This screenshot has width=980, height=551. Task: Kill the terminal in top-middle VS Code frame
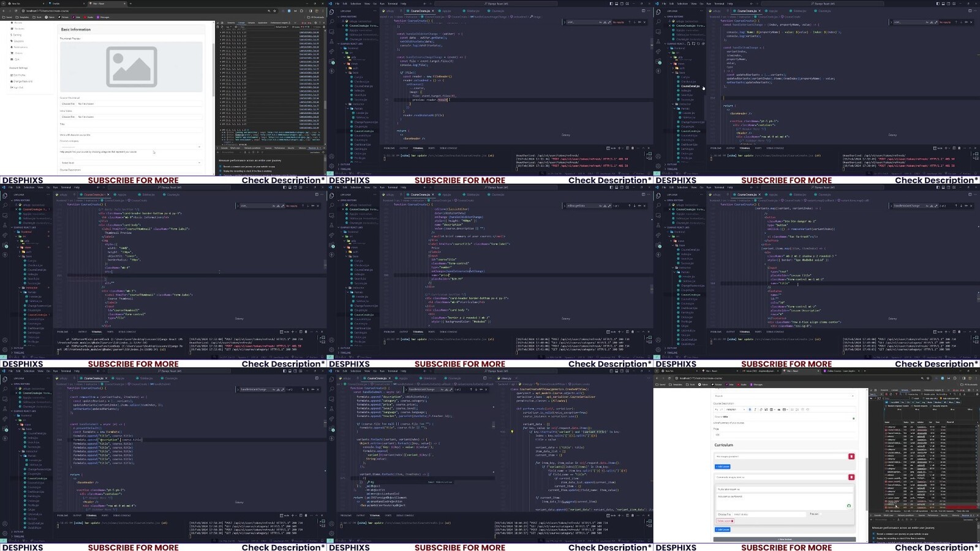[633, 148]
